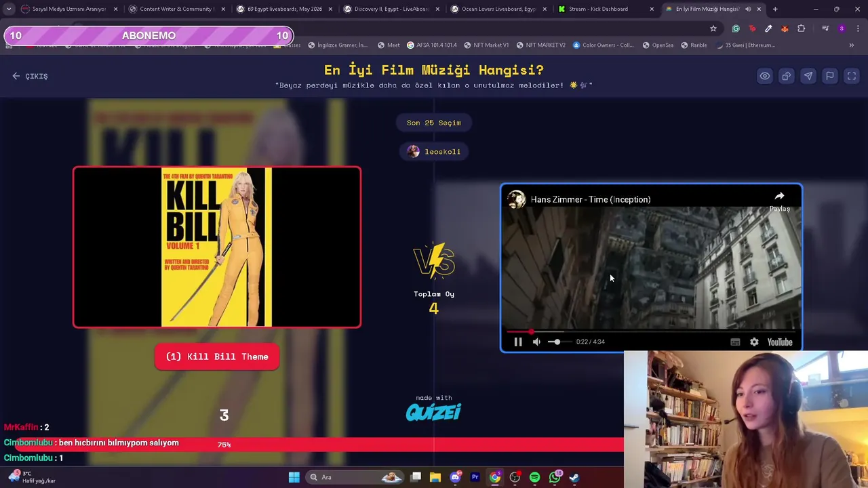The image size is (868, 488).
Task: Open AFSA 101.4 bookmark
Action: [x=431, y=45]
